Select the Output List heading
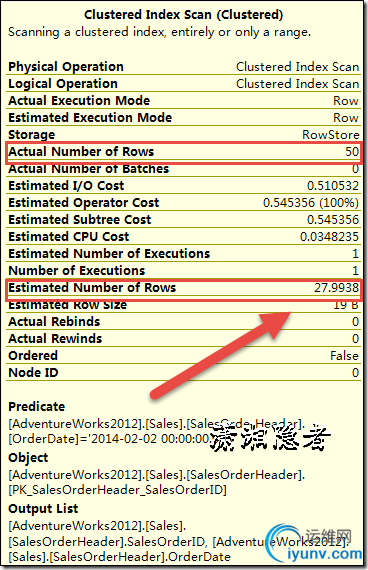Screen dimensions: 368x570 [x=43, y=509]
